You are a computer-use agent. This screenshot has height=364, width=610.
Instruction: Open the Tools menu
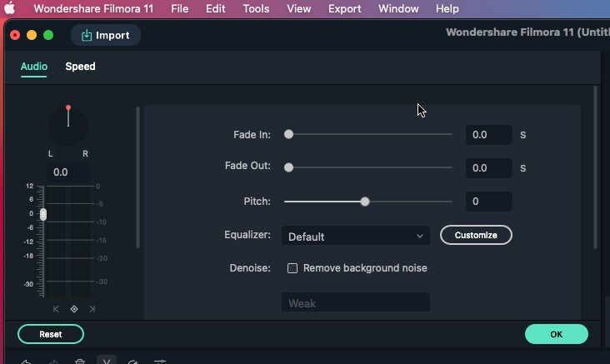click(x=256, y=8)
